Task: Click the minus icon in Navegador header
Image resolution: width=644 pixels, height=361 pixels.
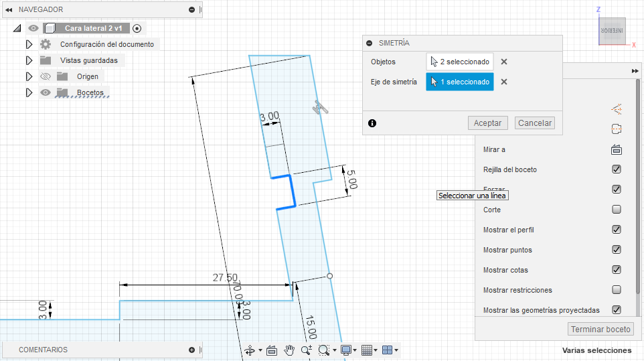Action: [x=191, y=9]
